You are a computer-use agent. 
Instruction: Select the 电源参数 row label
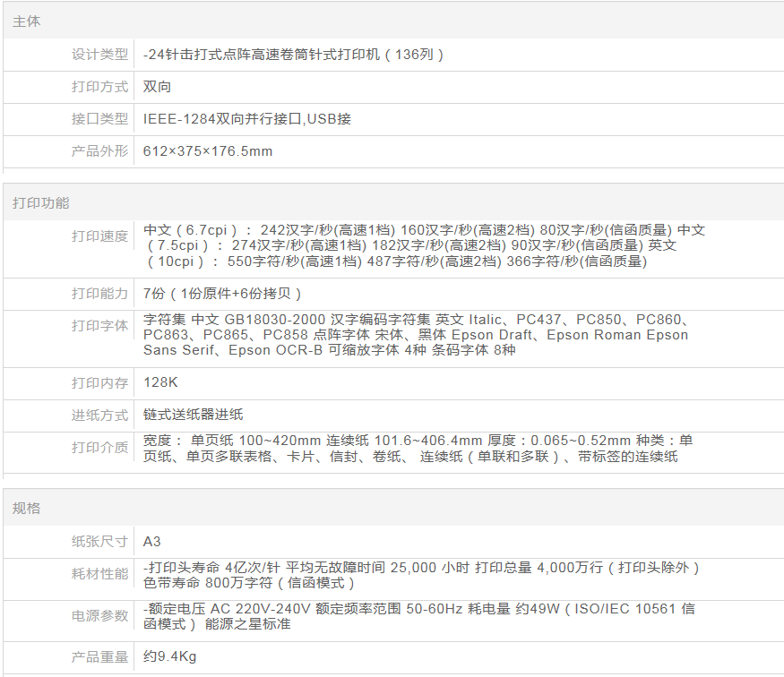99,616
